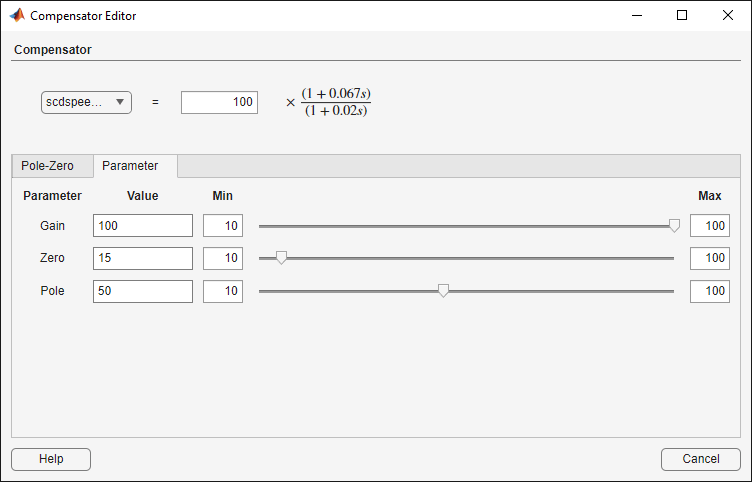Click the Gain Max input box
The width and height of the screenshot is (752, 482).
(710, 226)
